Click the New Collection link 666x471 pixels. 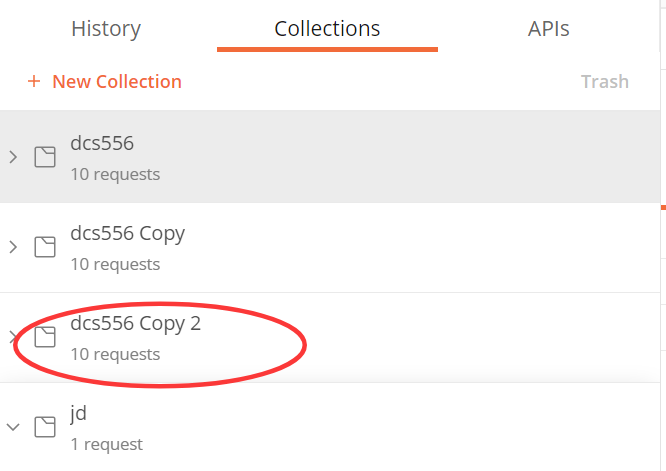pos(117,82)
